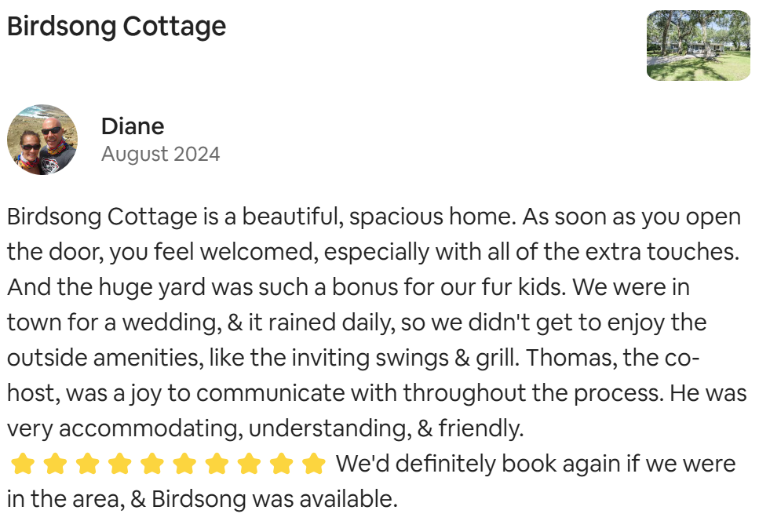Open Diane's circular profile picture
Viewport: 759px width, 532px height.
pos(42,140)
